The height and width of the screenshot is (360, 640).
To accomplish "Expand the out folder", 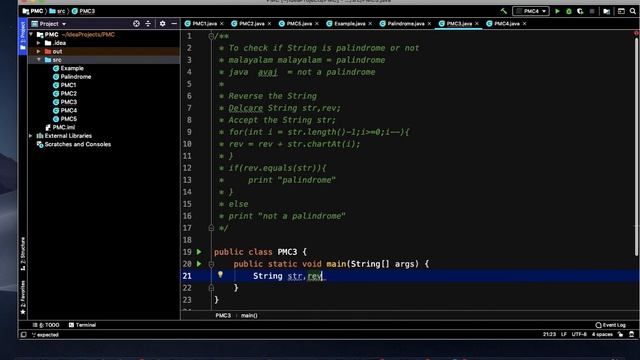I will (x=39, y=51).
